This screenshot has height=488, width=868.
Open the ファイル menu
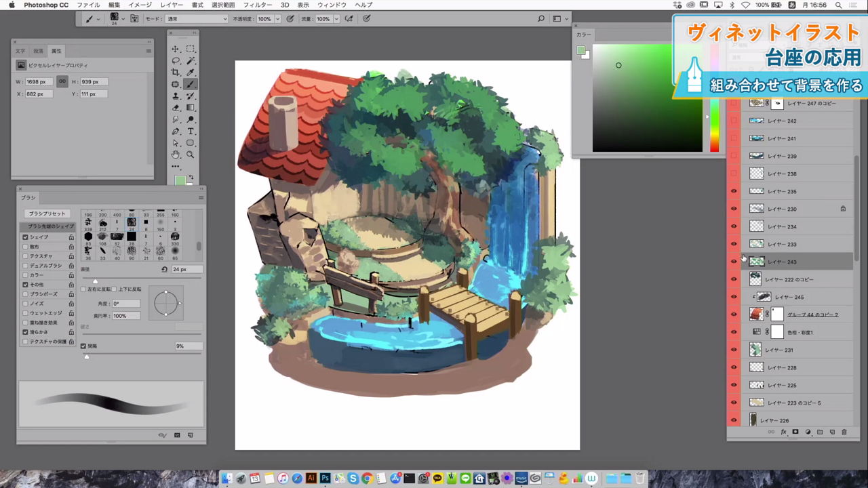point(88,5)
